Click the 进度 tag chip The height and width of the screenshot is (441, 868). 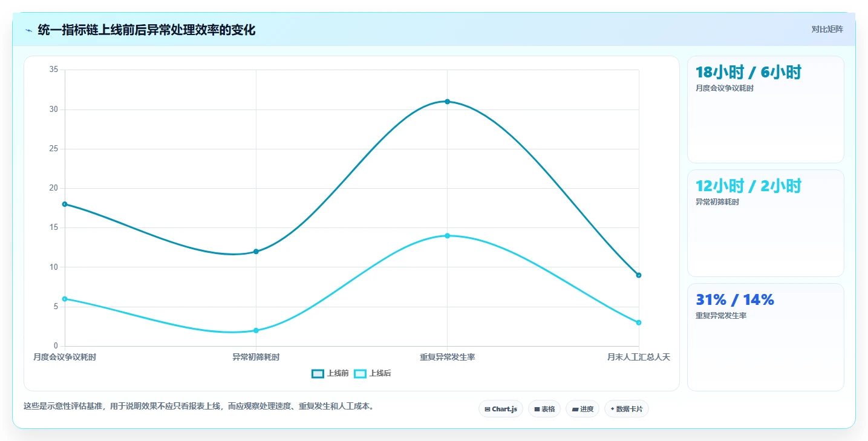[582, 409]
